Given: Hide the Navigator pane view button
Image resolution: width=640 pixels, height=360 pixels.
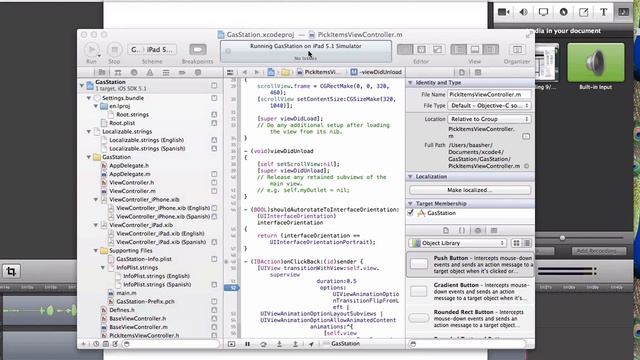Looking at the screenshot, I should pos(458,49).
